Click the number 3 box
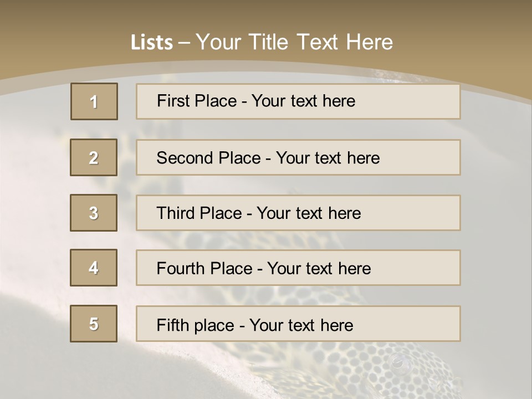The width and height of the screenshot is (532, 399). (x=94, y=213)
